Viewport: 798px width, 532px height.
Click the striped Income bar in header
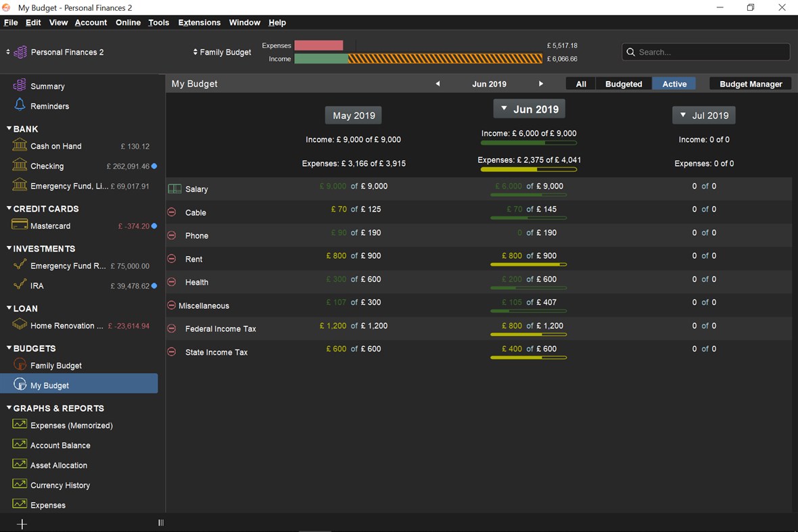445,59
